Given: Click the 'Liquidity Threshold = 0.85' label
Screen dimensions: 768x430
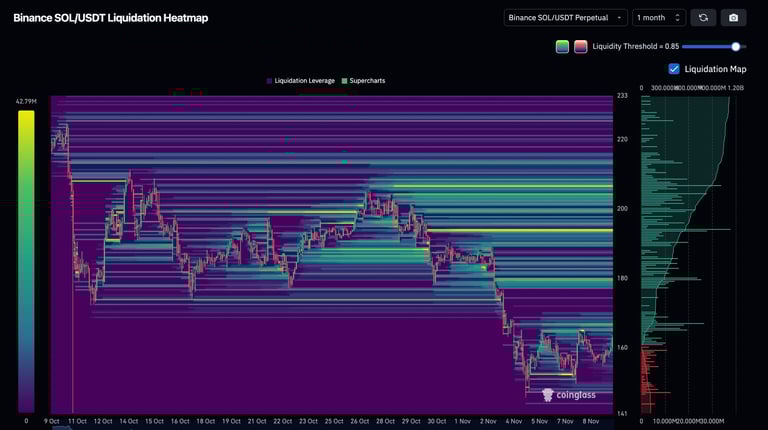Looking at the screenshot, I should pyautogui.click(x=635, y=47).
